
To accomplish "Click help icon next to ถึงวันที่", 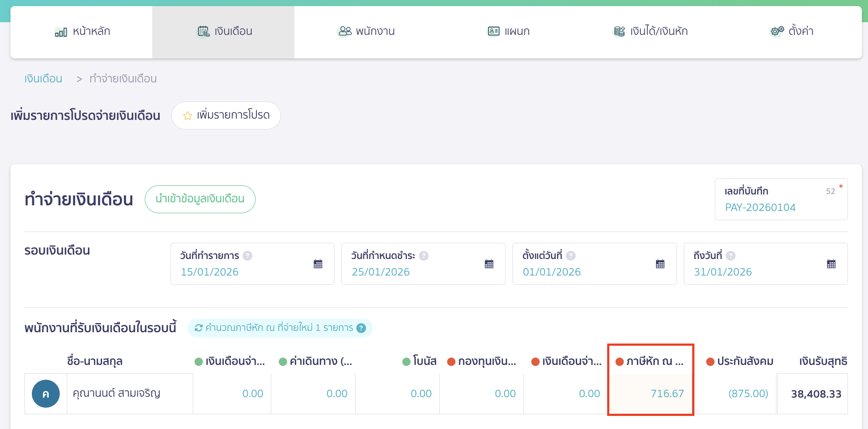I will pyautogui.click(x=731, y=256).
